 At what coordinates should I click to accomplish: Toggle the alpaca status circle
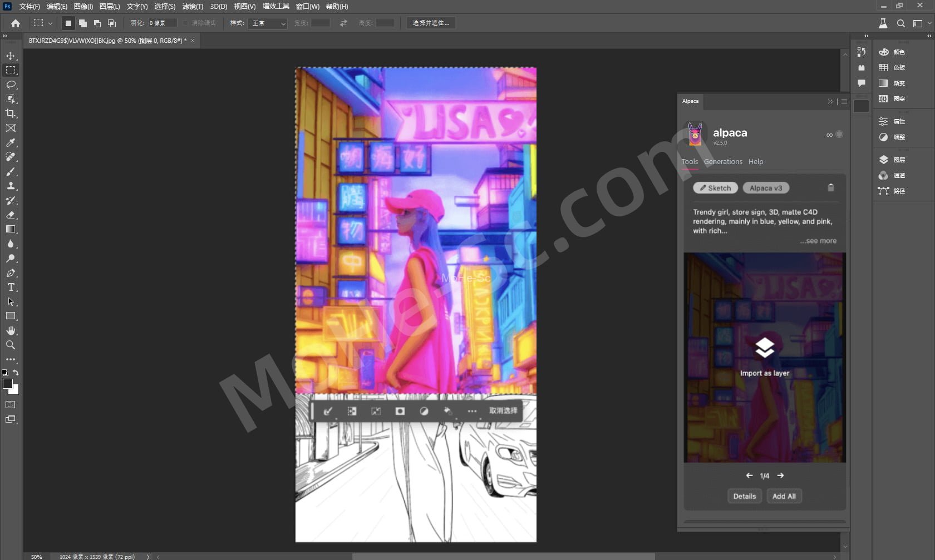click(x=839, y=135)
